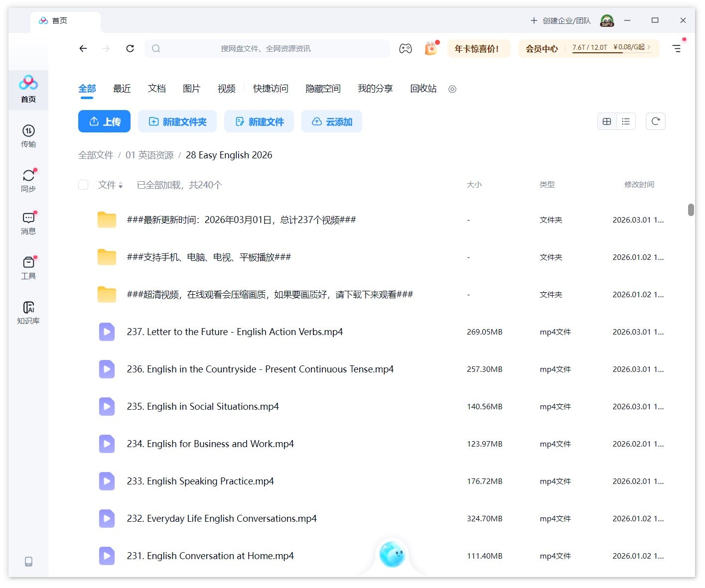Toggle file name sort order arrows

coord(121,185)
